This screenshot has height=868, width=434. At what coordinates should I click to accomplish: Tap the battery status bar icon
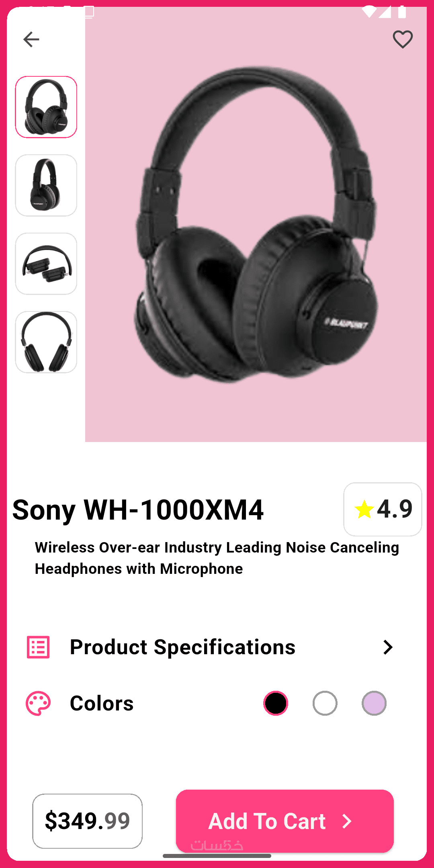pos(402,12)
